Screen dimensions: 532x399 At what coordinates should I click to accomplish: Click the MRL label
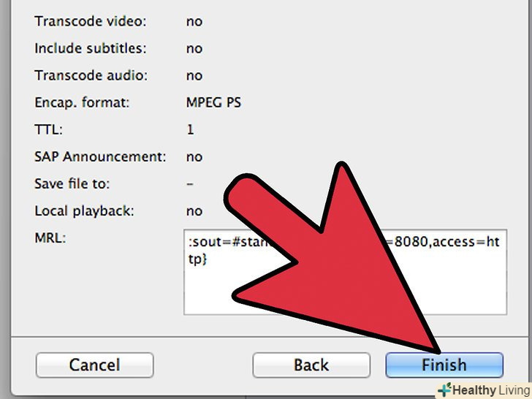[50, 238]
